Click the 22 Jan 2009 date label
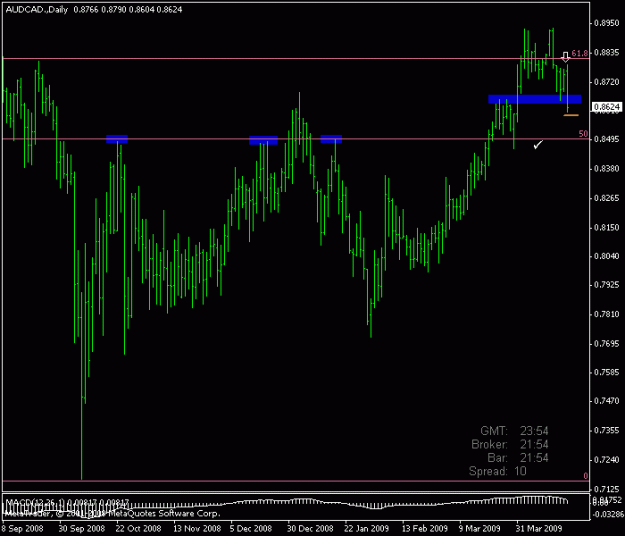 pyautogui.click(x=366, y=528)
